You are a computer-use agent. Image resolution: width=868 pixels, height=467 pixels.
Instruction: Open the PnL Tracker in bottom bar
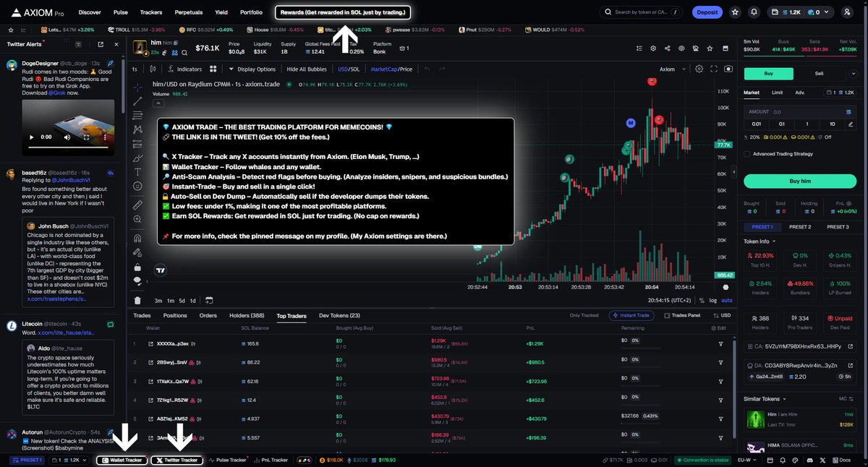tap(271, 460)
